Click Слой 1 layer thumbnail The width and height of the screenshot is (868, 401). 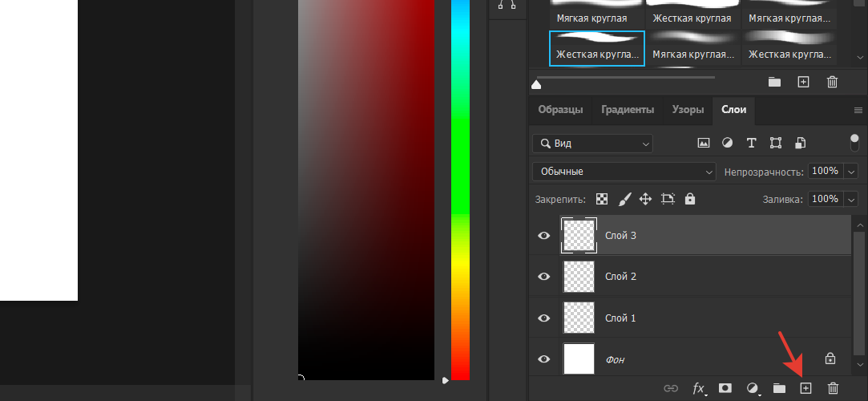[579, 318]
